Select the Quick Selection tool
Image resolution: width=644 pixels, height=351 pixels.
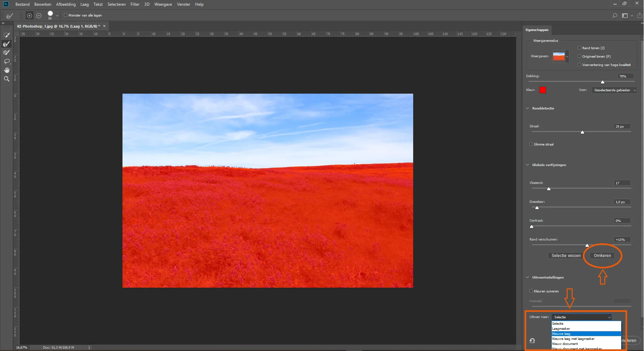coord(6,35)
